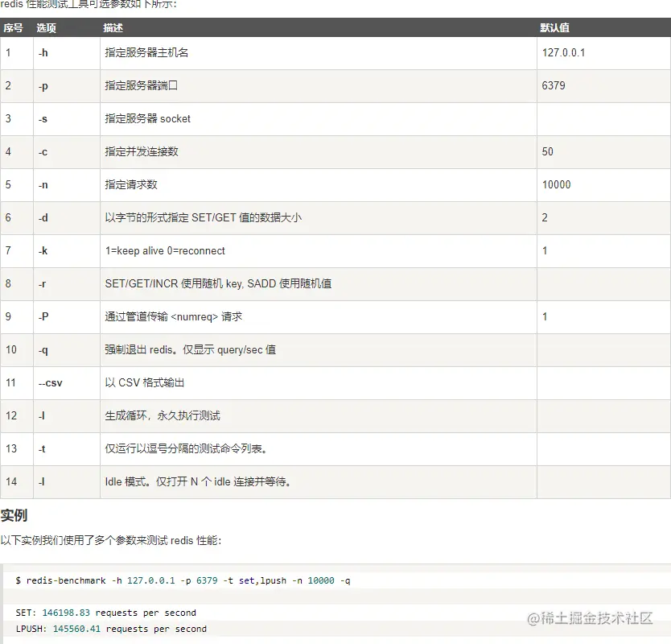
Task: Click the 默认值 column header
Action: 554,28
